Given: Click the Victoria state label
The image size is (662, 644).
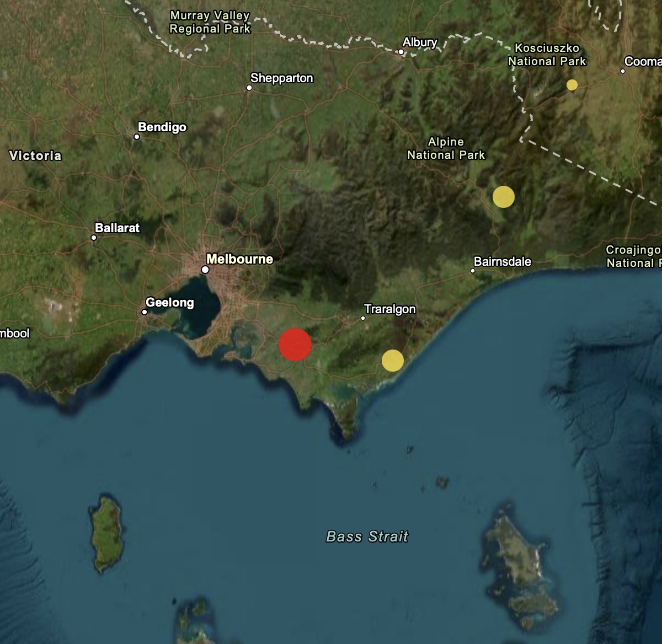Looking at the screenshot, I should tap(35, 155).
